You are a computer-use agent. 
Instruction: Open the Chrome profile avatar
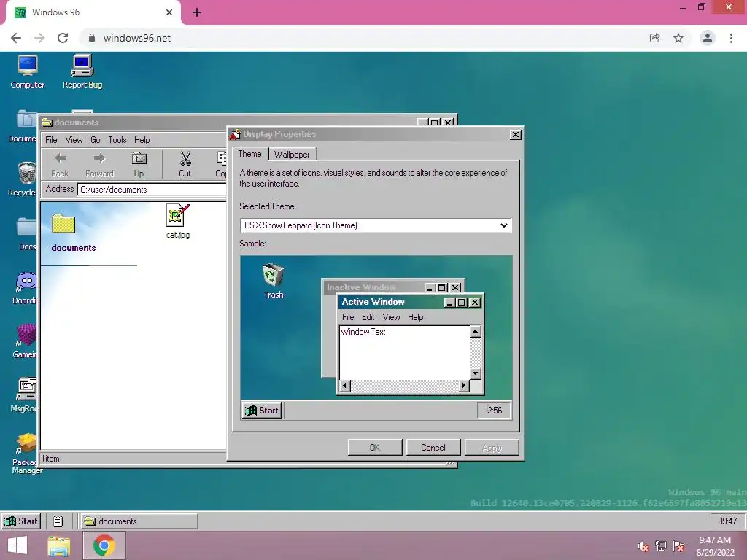tap(708, 38)
